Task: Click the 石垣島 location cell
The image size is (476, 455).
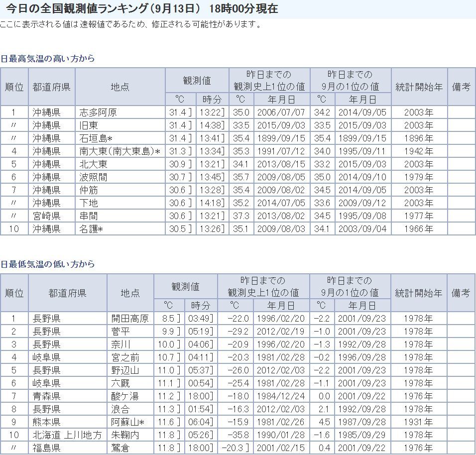Action: (98, 138)
